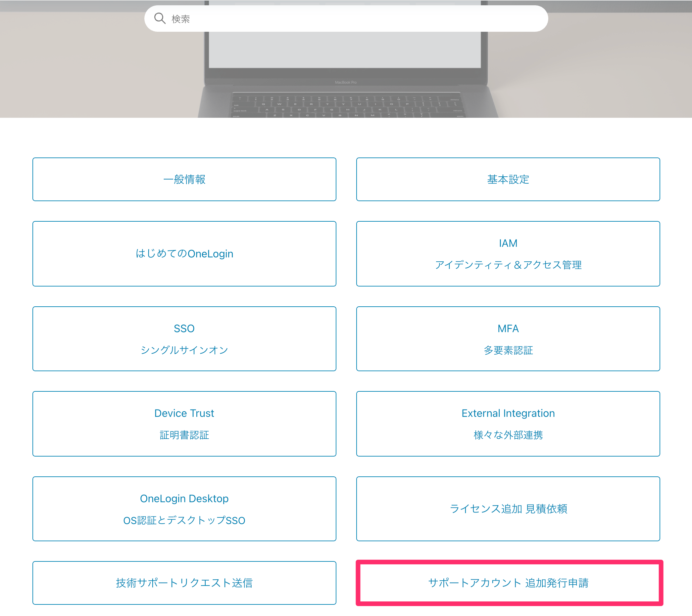Screen dimensions: 692x616
Task: Open the SSO シングルサインオン tile
Action: (x=184, y=339)
